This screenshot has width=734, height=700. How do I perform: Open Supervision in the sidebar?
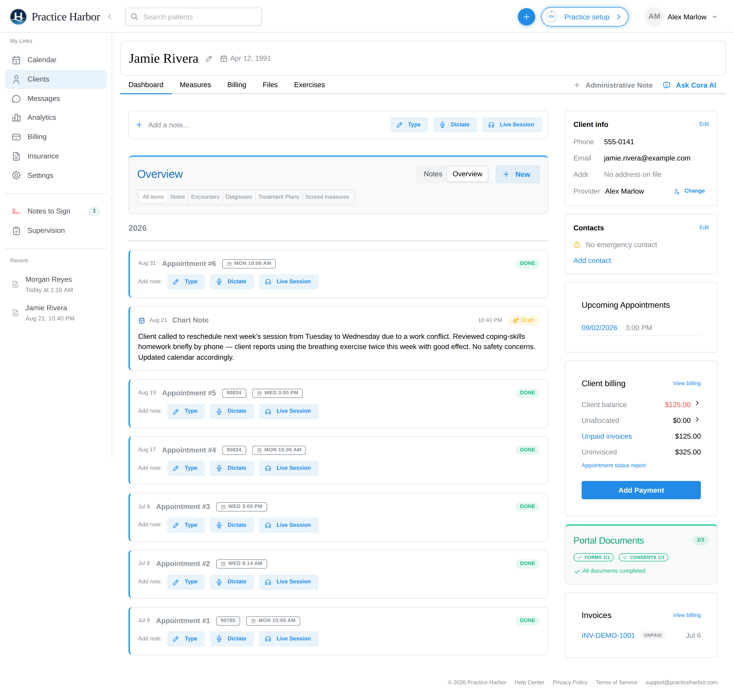[x=56, y=231]
